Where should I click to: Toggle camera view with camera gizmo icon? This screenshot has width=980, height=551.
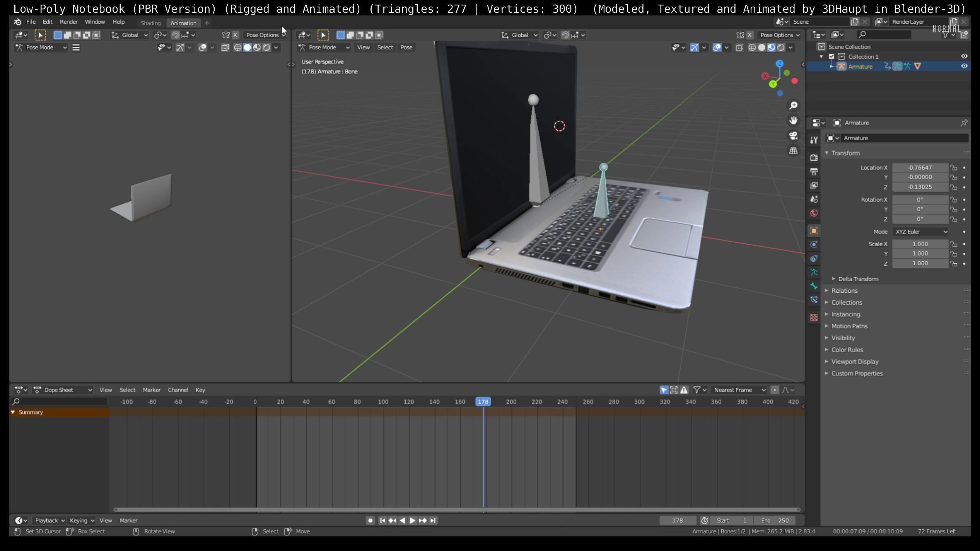point(793,136)
